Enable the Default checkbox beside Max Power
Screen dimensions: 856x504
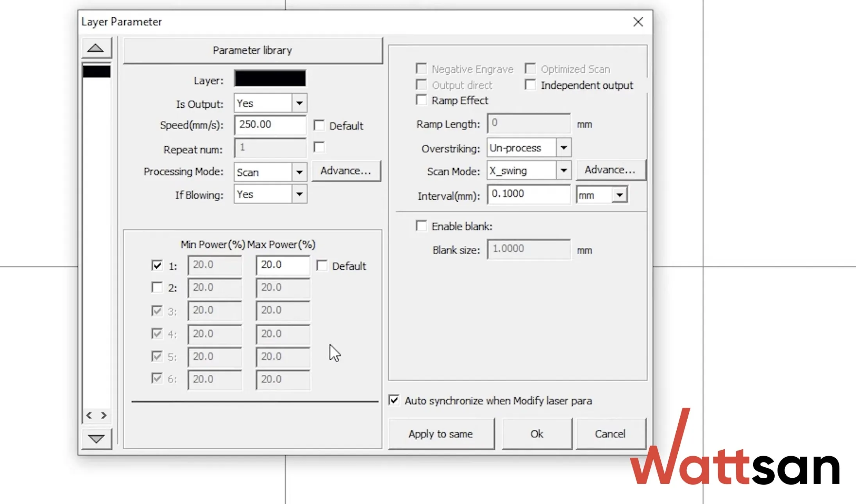(322, 266)
